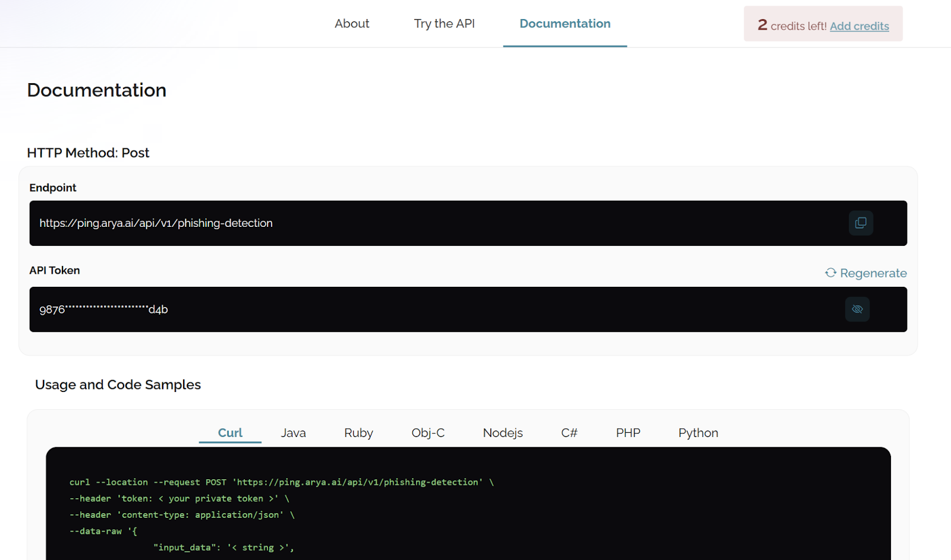Click the phishing-detection endpoint URL text
Viewport: 951px width, 560px height.
[x=156, y=223]
